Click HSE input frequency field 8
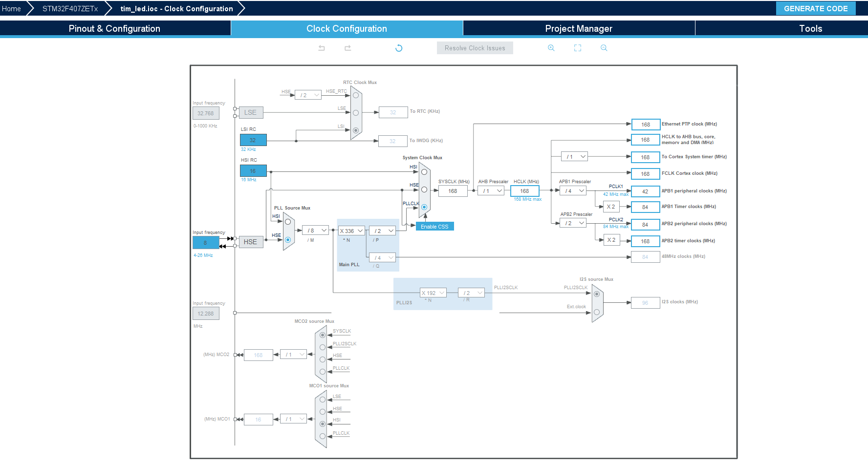This screenshot has width=868, height=464. click(206, 243)
